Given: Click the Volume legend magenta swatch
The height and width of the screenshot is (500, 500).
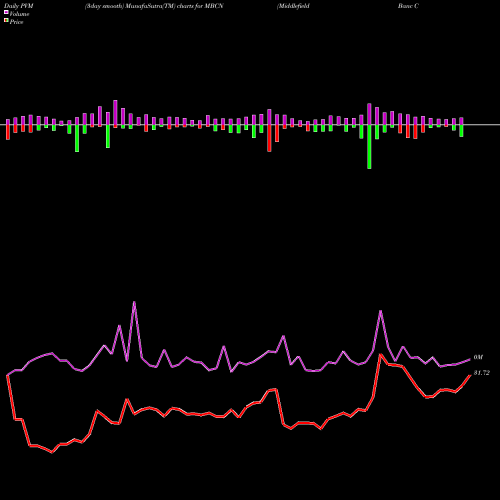Looking at the screenshot, I should pyautogui.click(x=6, y=12).
